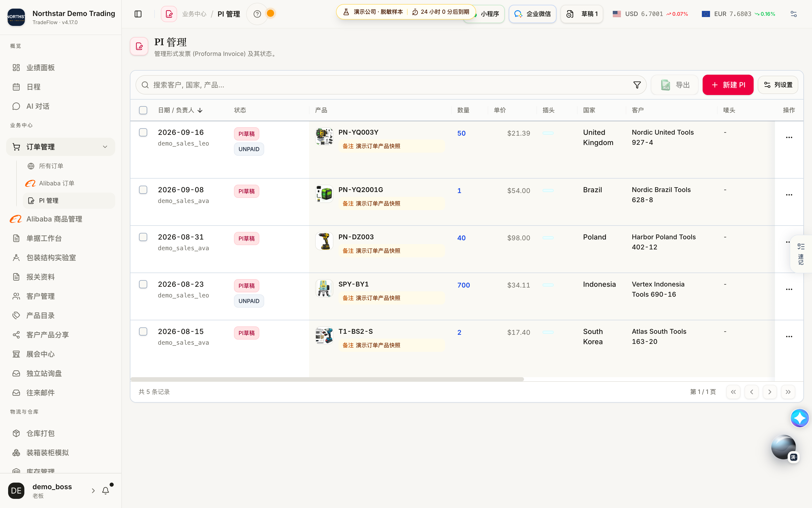This screenshot has height=508, width=812.
Task: Open row actions for T1-BS2-S
Action: tap(789, 337)
